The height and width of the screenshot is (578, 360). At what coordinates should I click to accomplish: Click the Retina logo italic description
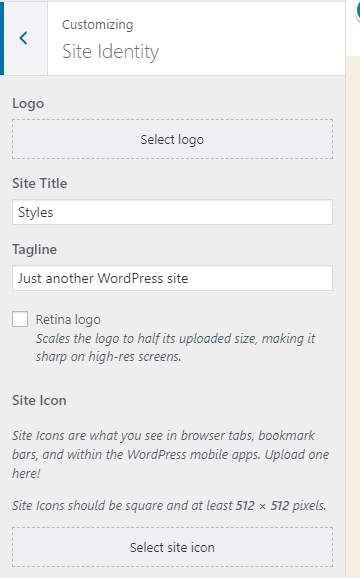[x=175, y=348]
